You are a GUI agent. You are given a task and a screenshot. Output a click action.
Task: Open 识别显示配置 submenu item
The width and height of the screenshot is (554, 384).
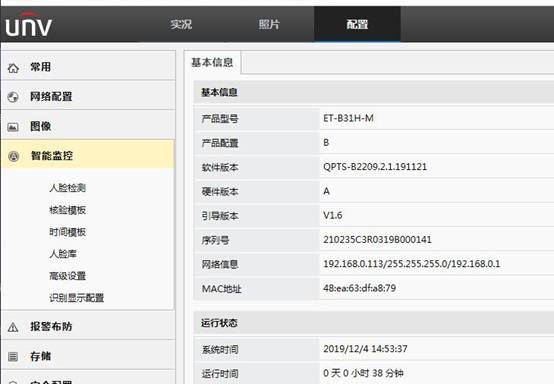point(77,298)
